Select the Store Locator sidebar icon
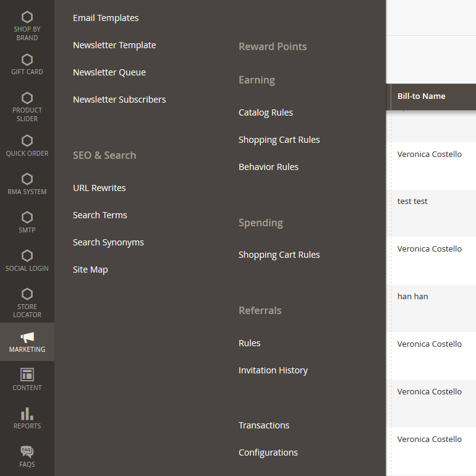Image resolution: width=476 pixels, height=476 pixels. pos(27,302)
